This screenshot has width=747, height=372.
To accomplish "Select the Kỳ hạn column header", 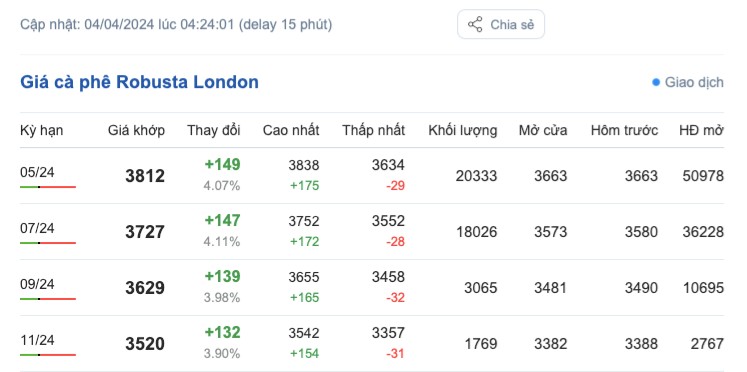I will point(41,130).
